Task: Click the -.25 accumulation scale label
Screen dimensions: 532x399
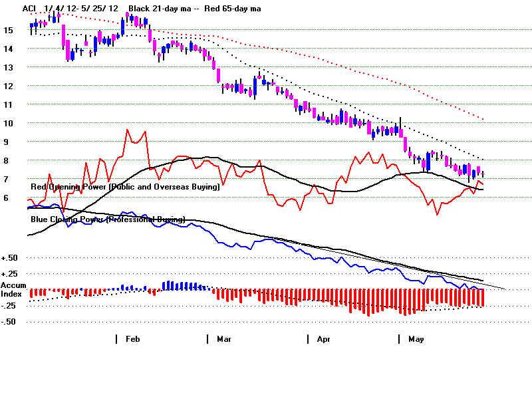Action: click(x=9, y=306)
